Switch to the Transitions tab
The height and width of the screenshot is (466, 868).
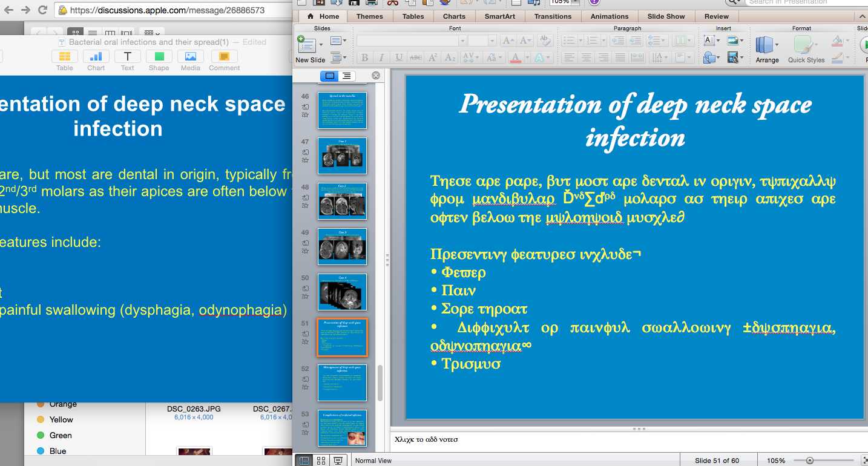point(552,16)
